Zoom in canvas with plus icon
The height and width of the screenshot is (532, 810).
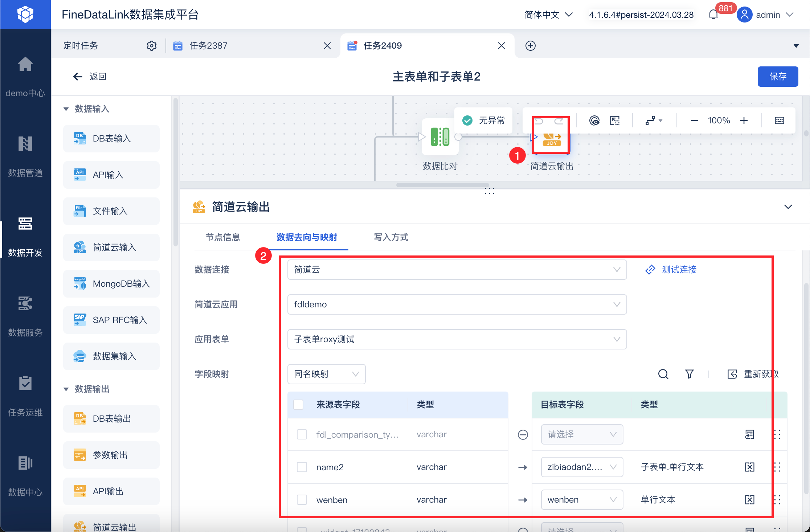tap(744, 120)
